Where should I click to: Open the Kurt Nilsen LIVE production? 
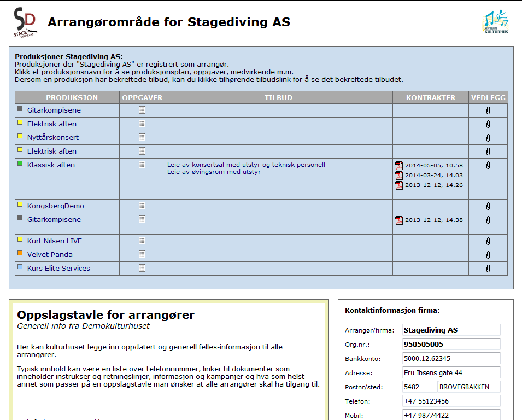pos(55,241)
